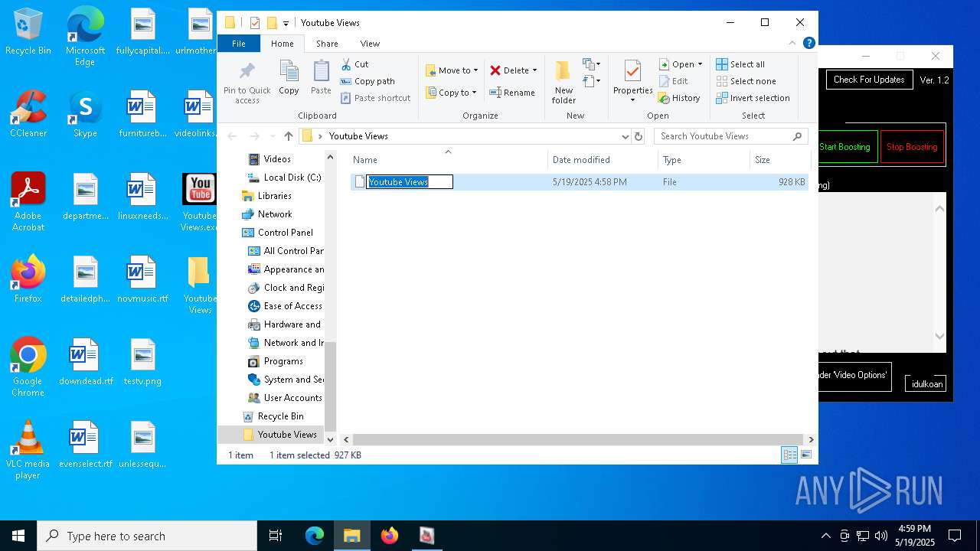Image resolution: width=980 pixels, height=551 pixels.
Task: Click Select all in the ribbon
Action: [x=740, y=64]
